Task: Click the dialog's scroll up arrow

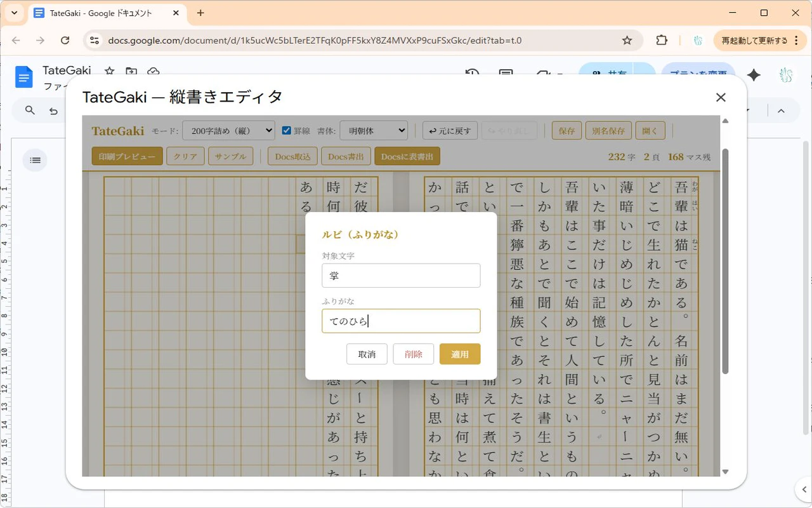Action: 726,121
